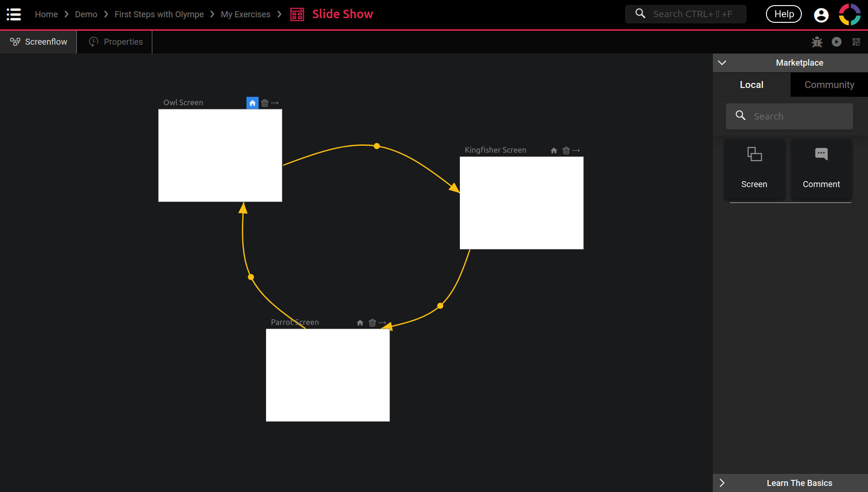Image resolution: width=868 pixels, height=492 pixels.
Task: Switch to Community marketplace tab
Action: point(829,85)
